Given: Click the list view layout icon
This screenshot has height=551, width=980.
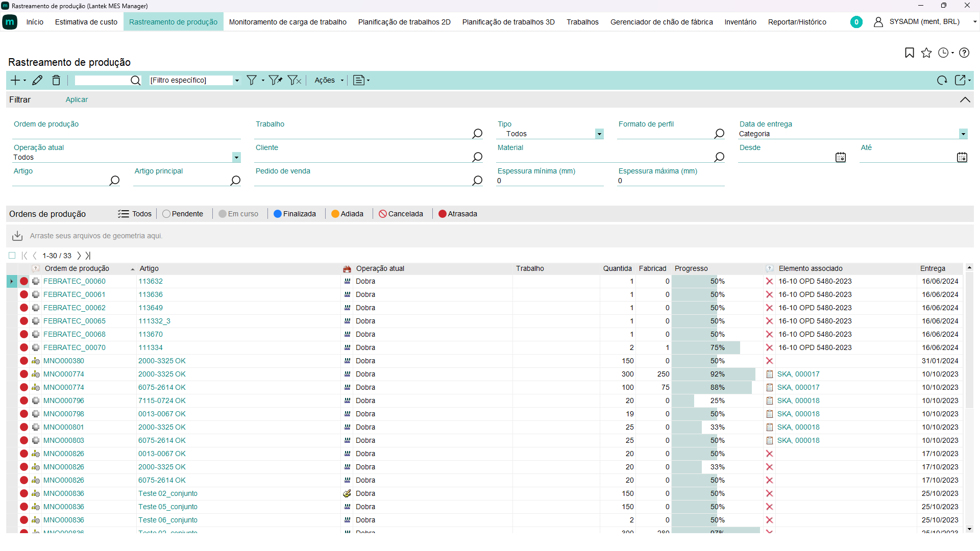Looking at the screenshot, I should [x=359, y=80].
